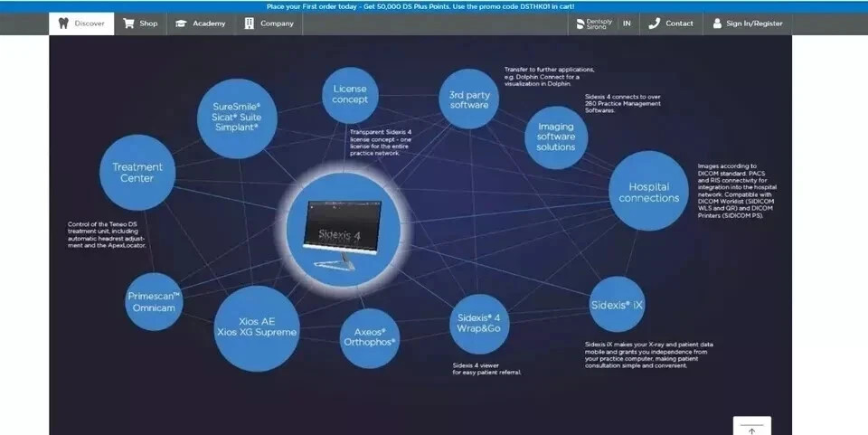The image size is (868, 435).
Task: Click the scroll-to-top arrow button
Action: coord(751,427)
